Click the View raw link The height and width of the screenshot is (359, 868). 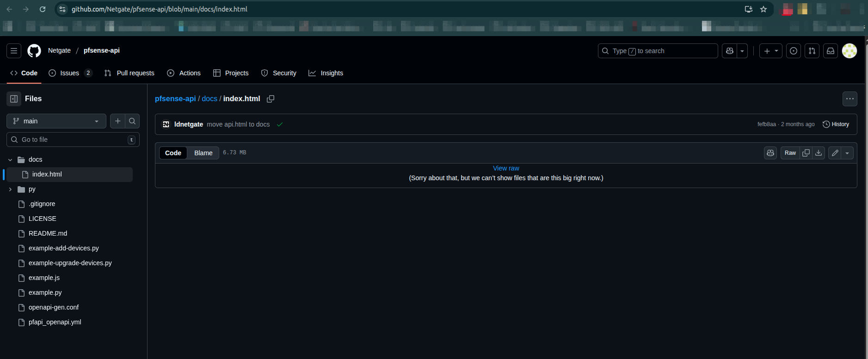506,168
